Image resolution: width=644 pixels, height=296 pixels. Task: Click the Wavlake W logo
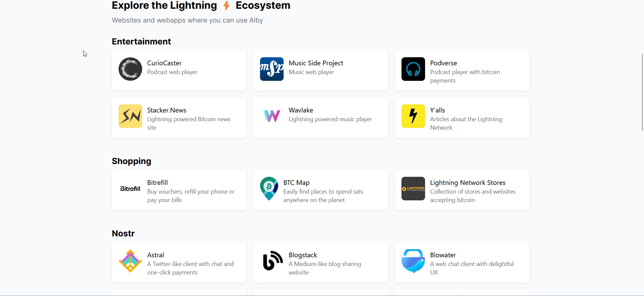click(x=272, y=116)
